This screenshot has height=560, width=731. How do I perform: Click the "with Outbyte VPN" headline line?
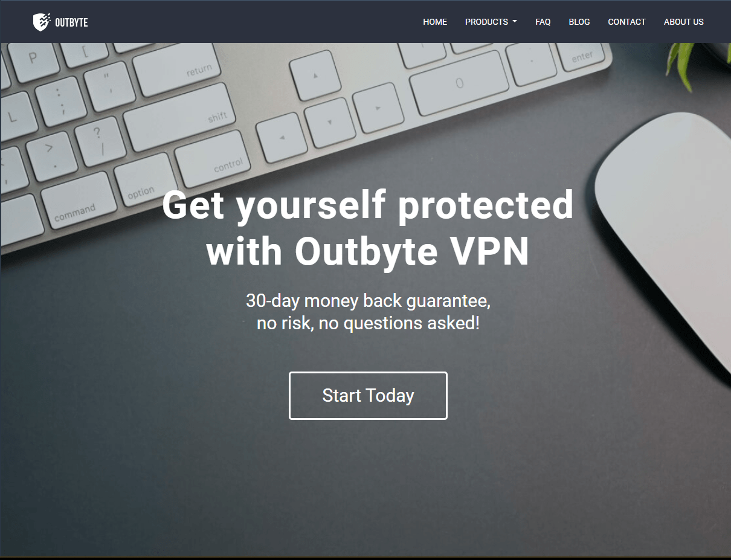point(368,251)
